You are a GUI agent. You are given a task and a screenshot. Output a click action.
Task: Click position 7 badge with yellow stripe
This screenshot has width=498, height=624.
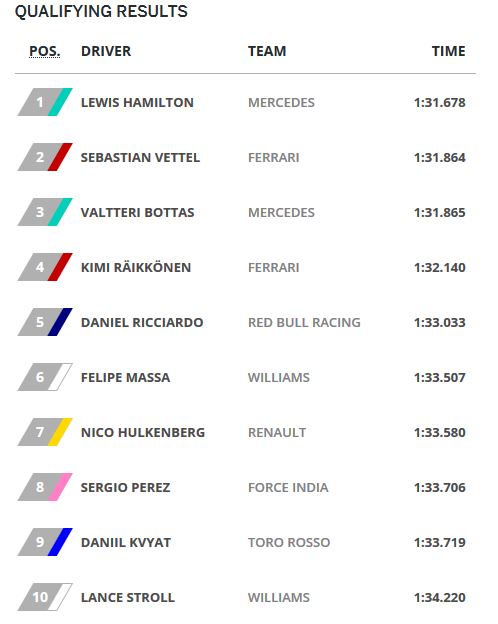[45, 432]
